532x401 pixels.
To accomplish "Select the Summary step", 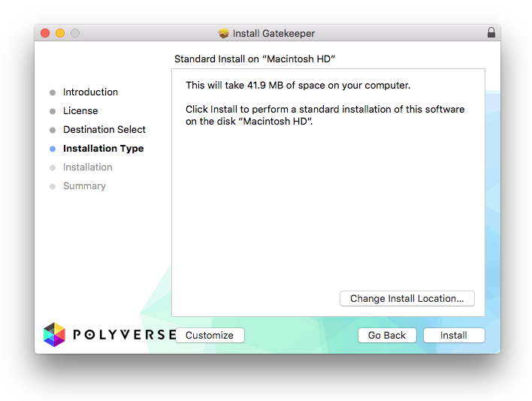I will [84, 185].
